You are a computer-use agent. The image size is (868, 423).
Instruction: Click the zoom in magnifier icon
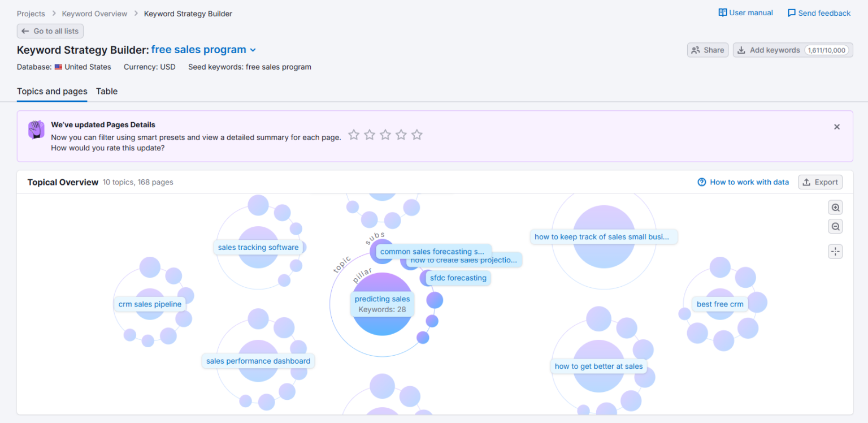(x=835, y=208)
